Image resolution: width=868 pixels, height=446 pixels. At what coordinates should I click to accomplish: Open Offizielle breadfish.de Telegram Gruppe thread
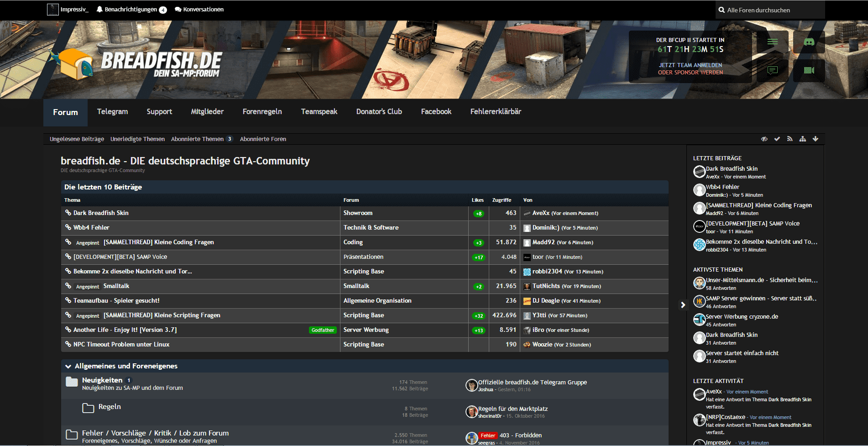[x=533, y=383]
